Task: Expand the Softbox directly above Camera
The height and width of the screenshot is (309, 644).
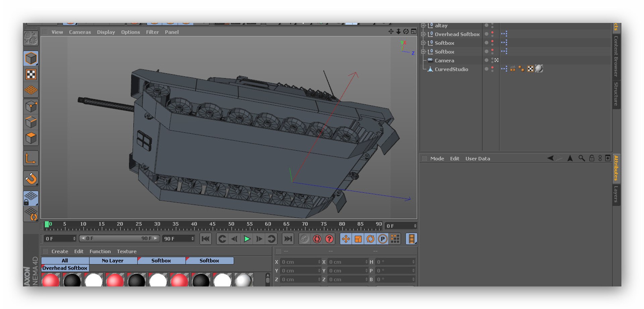Action: point(423,52)
